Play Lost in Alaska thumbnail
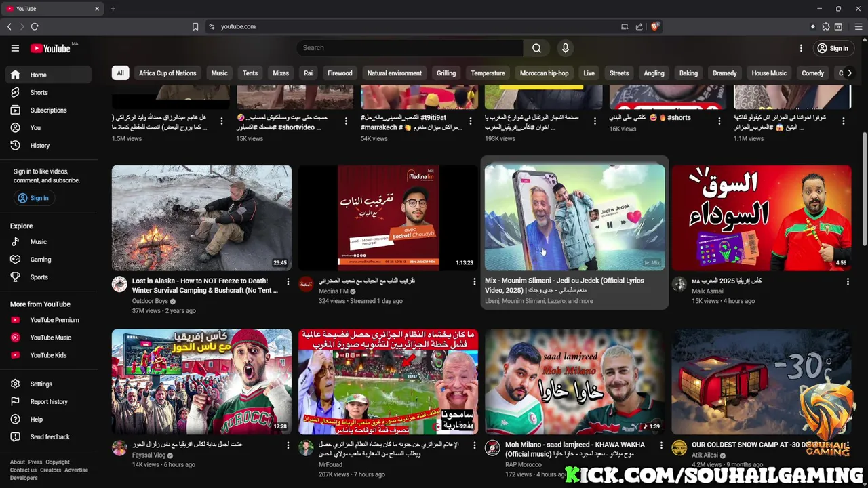The height and width of the screenshot is (488, 868). pos(201,218)
